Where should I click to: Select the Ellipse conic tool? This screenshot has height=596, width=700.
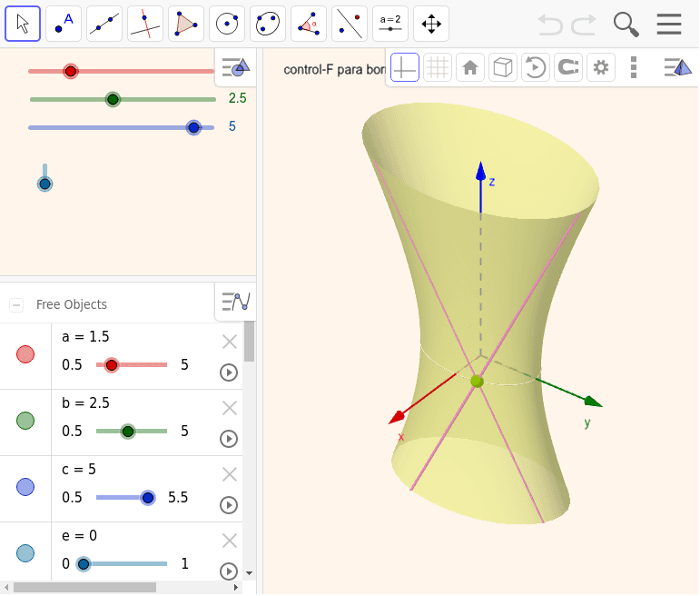[268, 24]
